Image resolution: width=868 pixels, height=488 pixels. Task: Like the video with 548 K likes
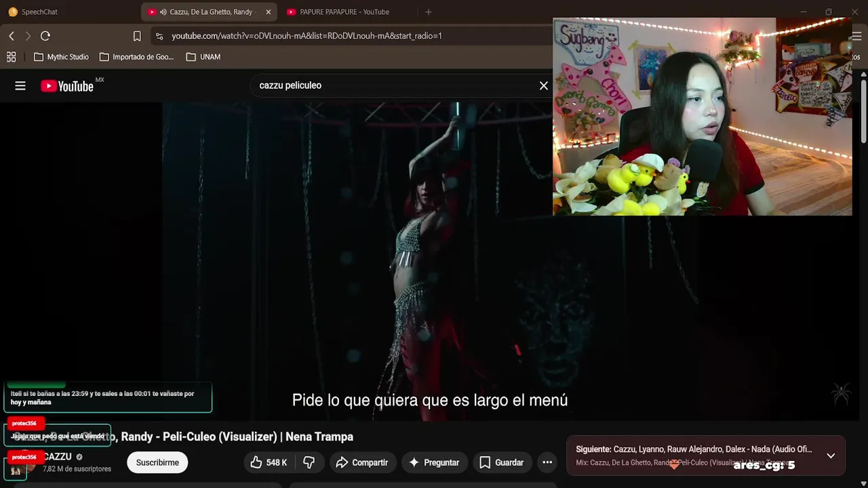point(269,462)
